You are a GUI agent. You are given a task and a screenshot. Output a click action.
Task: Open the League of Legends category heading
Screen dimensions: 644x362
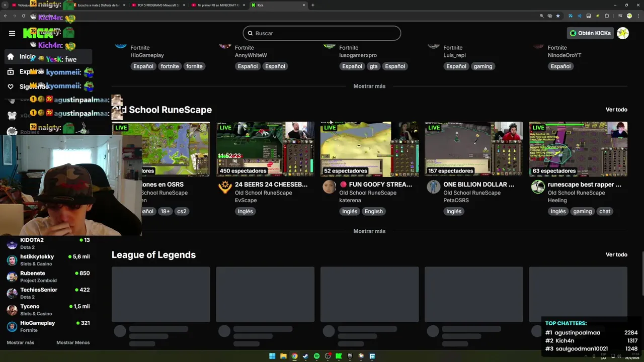click(153, 255)
